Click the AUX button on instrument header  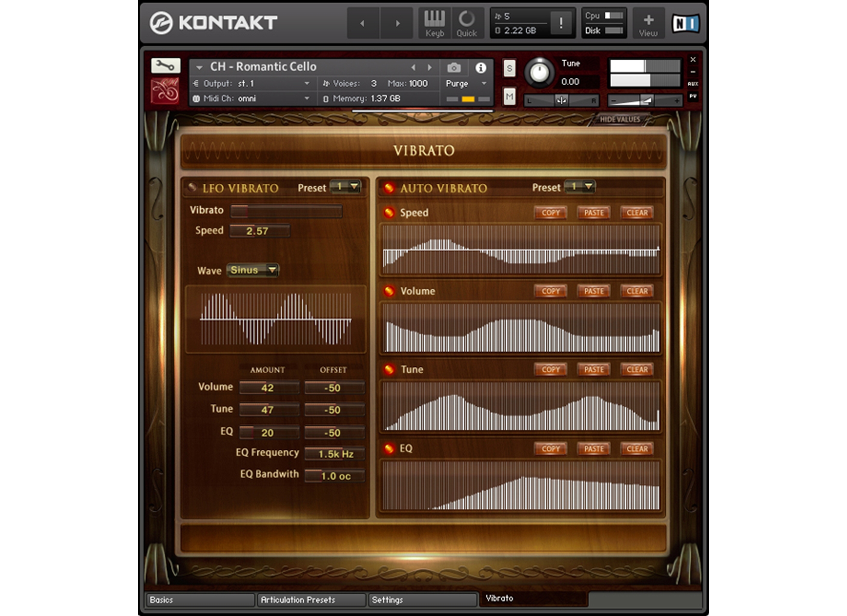pos(693,84)
